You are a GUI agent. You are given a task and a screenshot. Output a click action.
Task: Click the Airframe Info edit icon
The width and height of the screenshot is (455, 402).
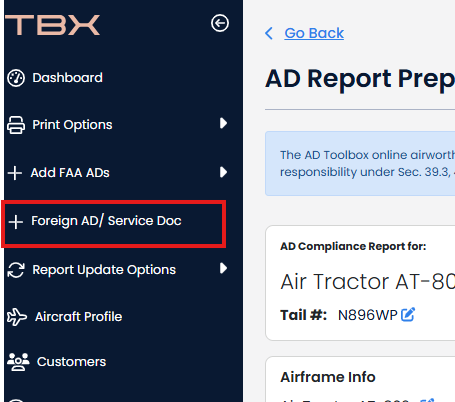click(x=427, y=400)
